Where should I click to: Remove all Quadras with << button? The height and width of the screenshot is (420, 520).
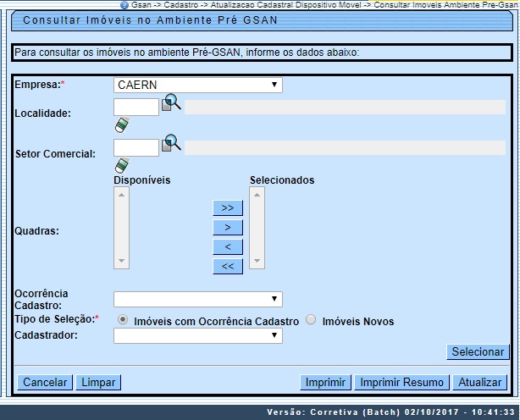(x=228, y=266)
